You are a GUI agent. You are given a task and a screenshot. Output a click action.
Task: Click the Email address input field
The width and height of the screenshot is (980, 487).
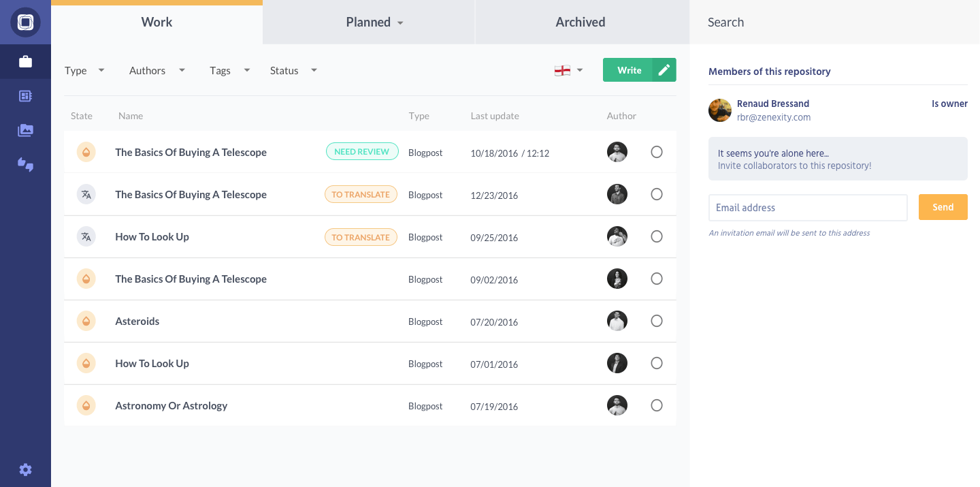[807, 207]
